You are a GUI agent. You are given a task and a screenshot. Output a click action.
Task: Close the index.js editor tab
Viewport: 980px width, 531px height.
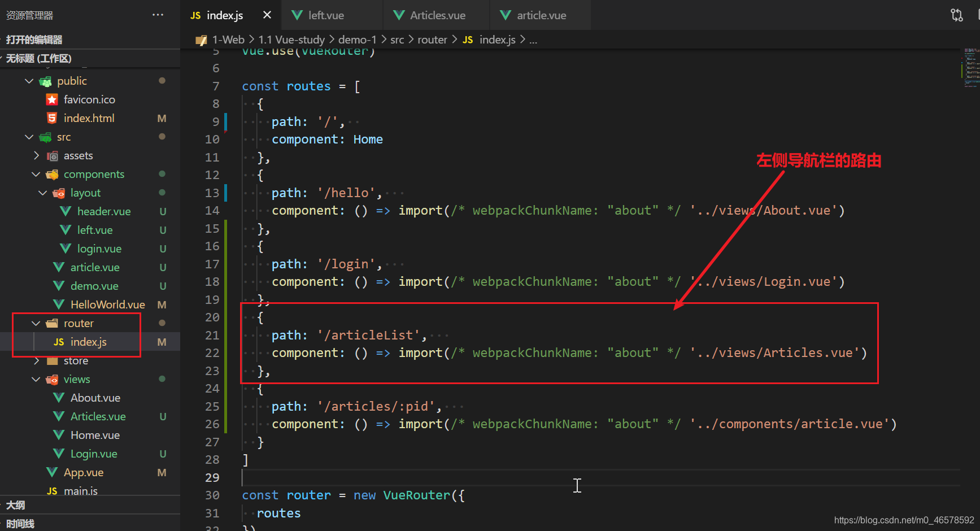tap(267, 15)
